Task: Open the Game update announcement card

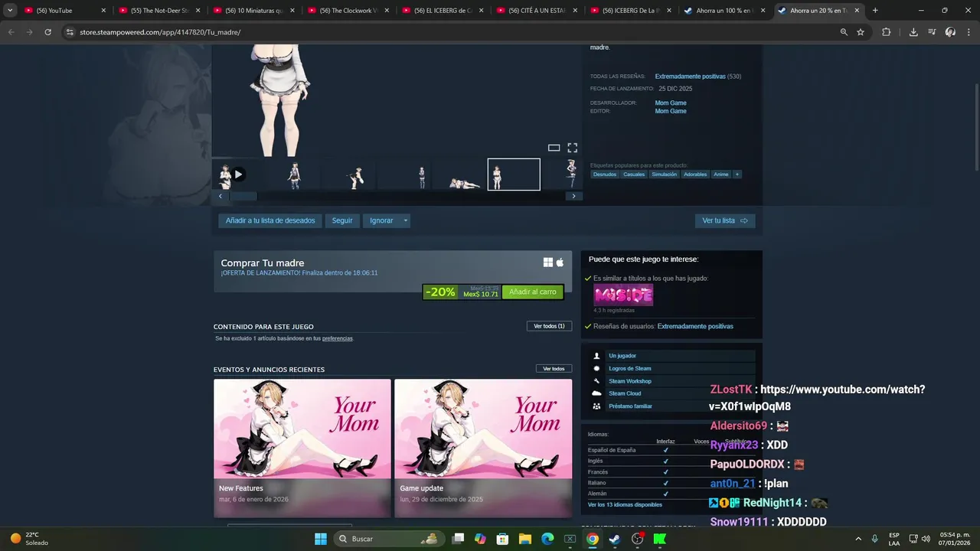Action: tap(483, 448)
